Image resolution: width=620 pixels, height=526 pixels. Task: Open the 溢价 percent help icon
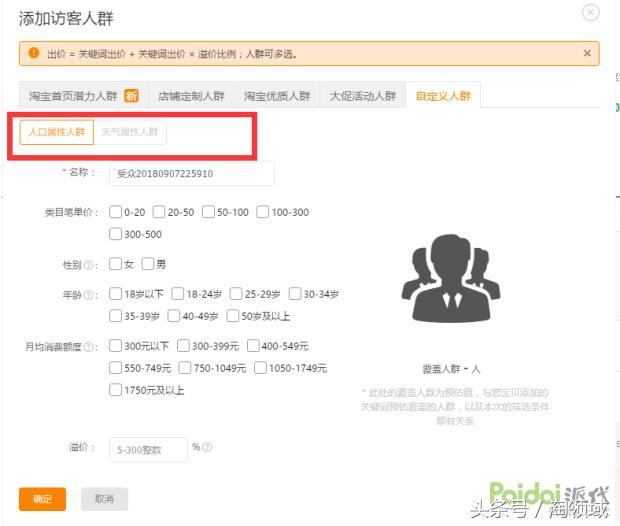[208, 447]
